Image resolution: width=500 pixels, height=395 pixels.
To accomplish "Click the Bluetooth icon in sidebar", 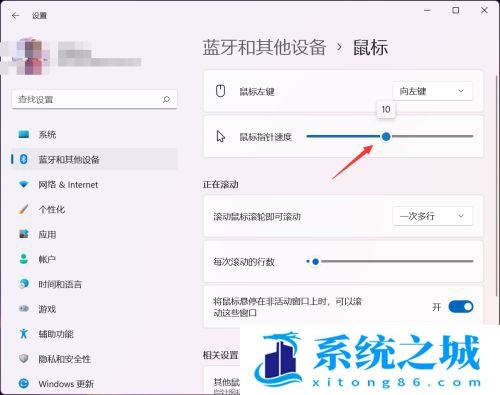I will coord(24,159).
